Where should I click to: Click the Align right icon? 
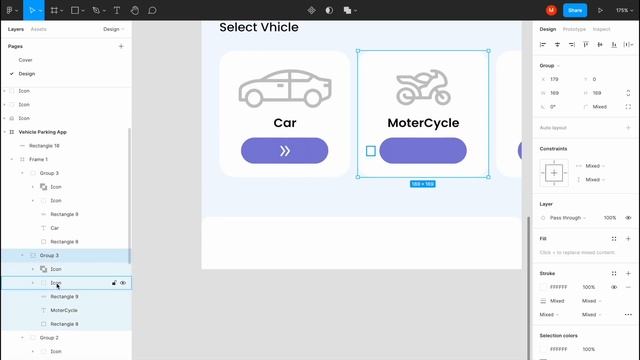click(x=571, y=44)
